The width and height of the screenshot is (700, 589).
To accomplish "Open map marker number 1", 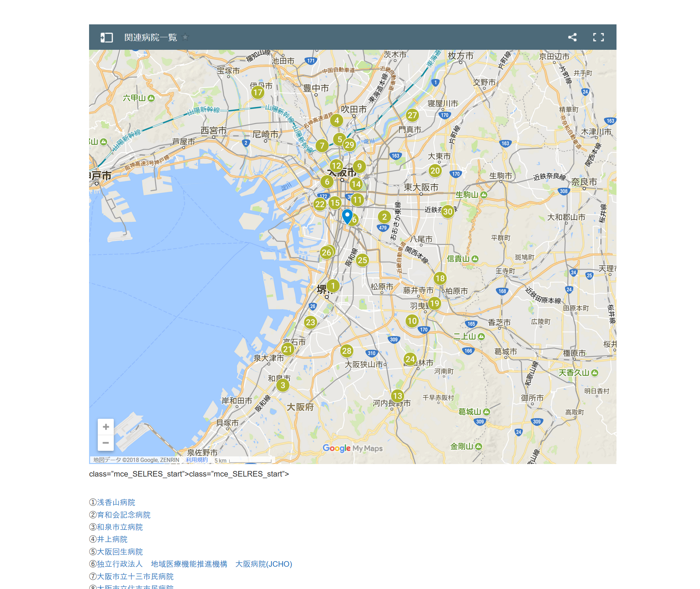I will [x=333, y=286].
